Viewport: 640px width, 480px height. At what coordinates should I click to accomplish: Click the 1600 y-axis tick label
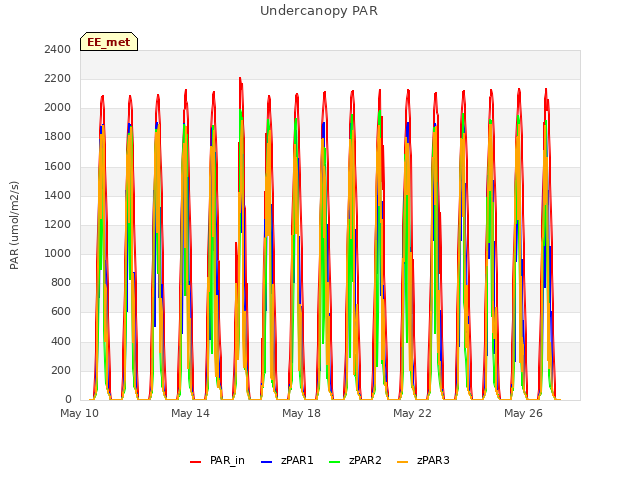[x=58, y=166]
